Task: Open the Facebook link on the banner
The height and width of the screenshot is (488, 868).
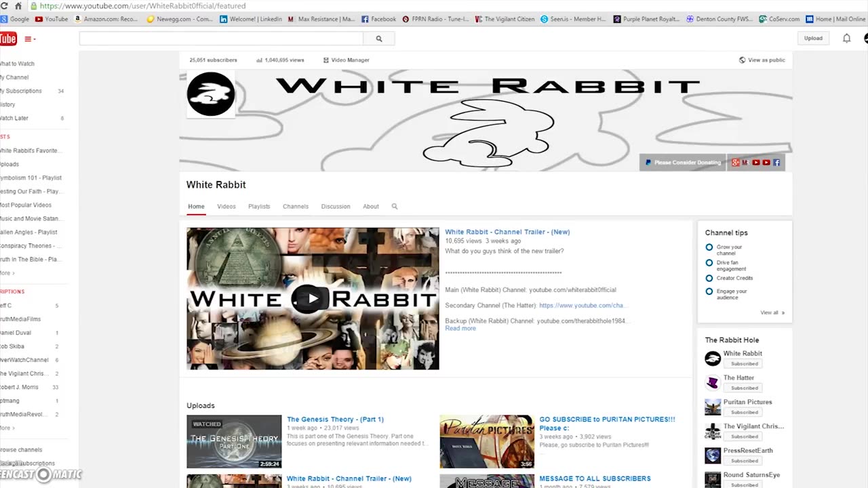Action: pyautogui.click(x=776, y=163)
